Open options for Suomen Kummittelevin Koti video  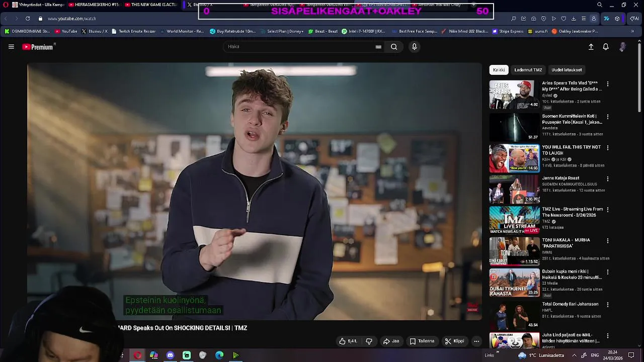(607, 117)
